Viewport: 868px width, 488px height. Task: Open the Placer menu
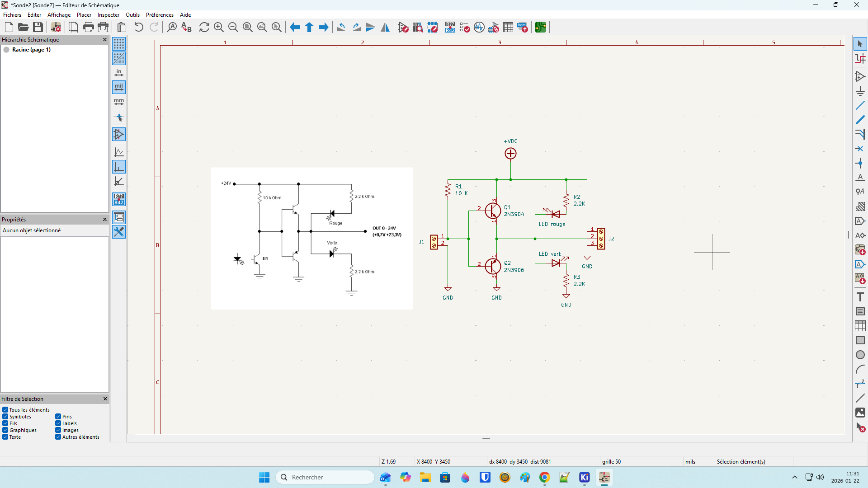pos(84,15)
